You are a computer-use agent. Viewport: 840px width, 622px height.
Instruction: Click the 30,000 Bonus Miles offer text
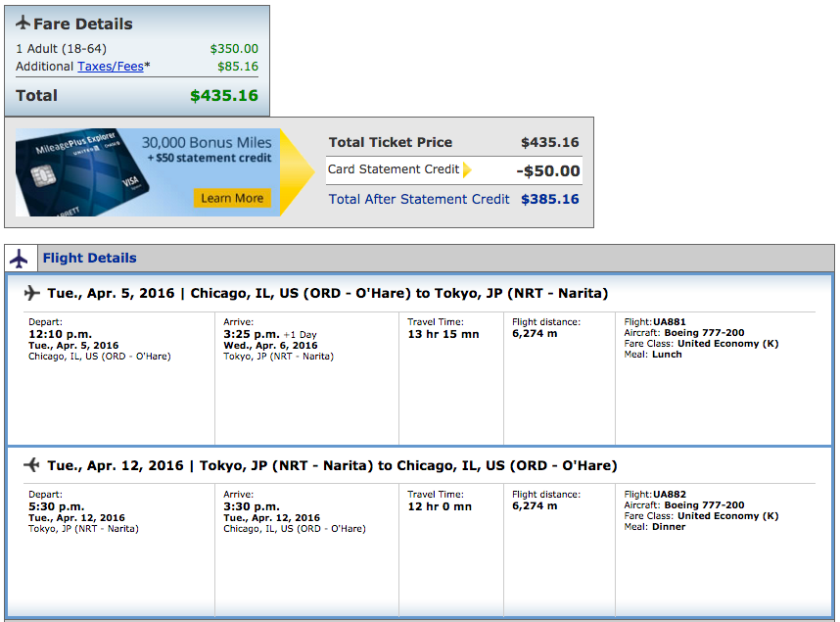point(207,143)
